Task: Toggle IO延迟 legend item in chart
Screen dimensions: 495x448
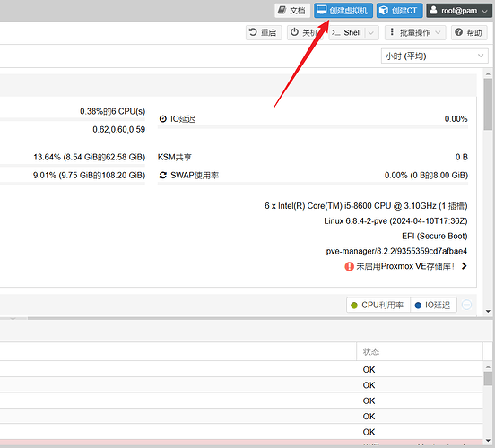Action: [433, 305]
